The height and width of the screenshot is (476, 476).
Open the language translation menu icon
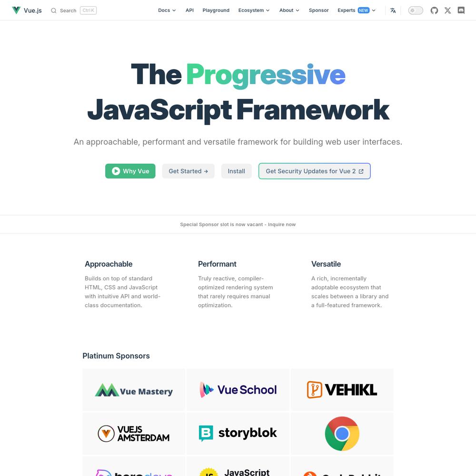pos(393,10)
